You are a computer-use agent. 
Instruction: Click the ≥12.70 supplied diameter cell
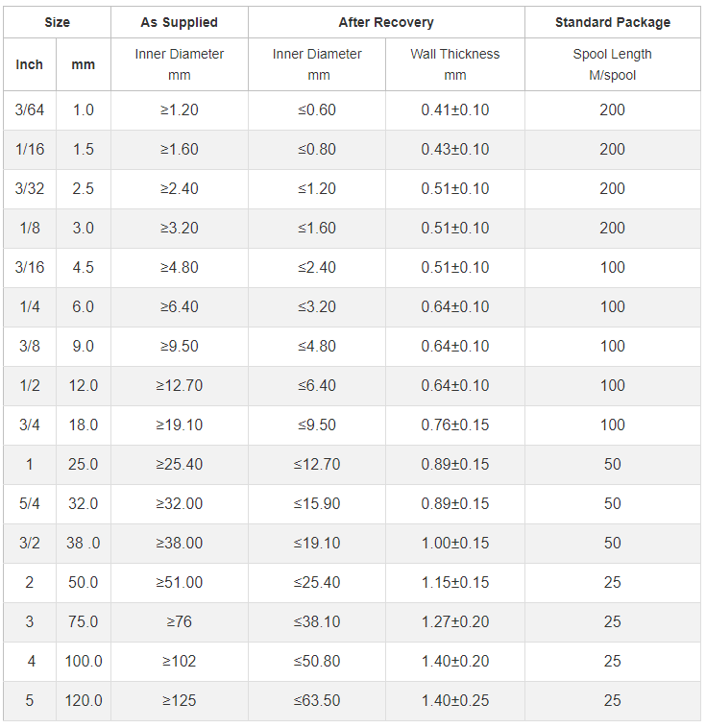(x=179, y=386)
